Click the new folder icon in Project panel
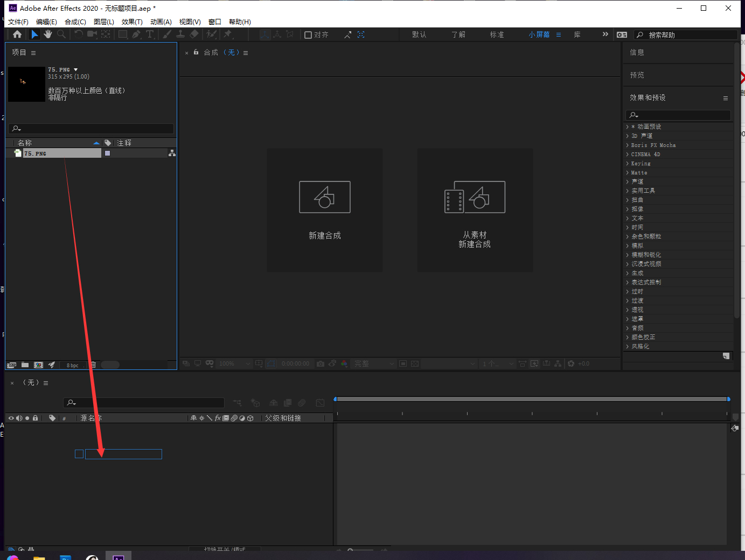This screenshot has width=745, height=560. tap(25, 365)
